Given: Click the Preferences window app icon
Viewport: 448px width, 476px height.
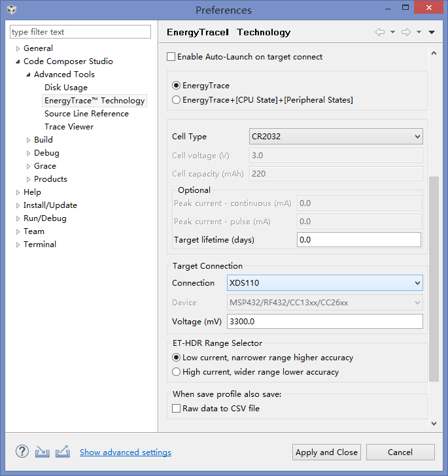Looking at the screenshot, I should coord(12,10).
